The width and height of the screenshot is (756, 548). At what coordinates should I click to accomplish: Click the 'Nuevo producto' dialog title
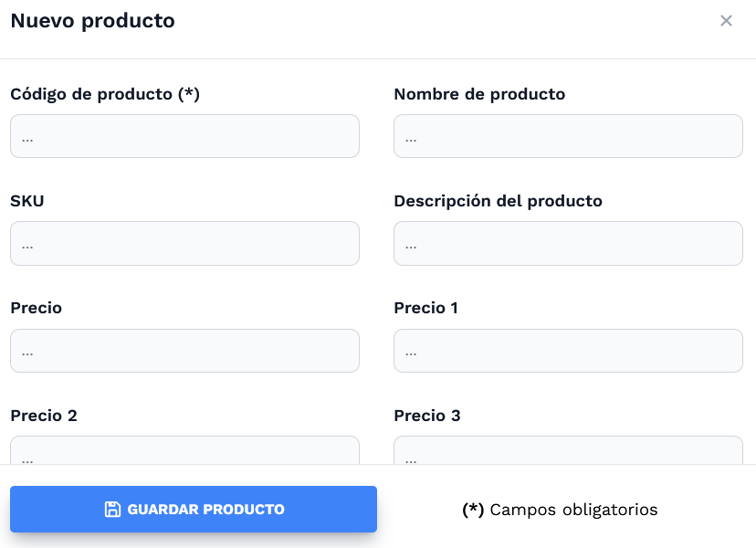pyautogui.click(x=92, y=20)
